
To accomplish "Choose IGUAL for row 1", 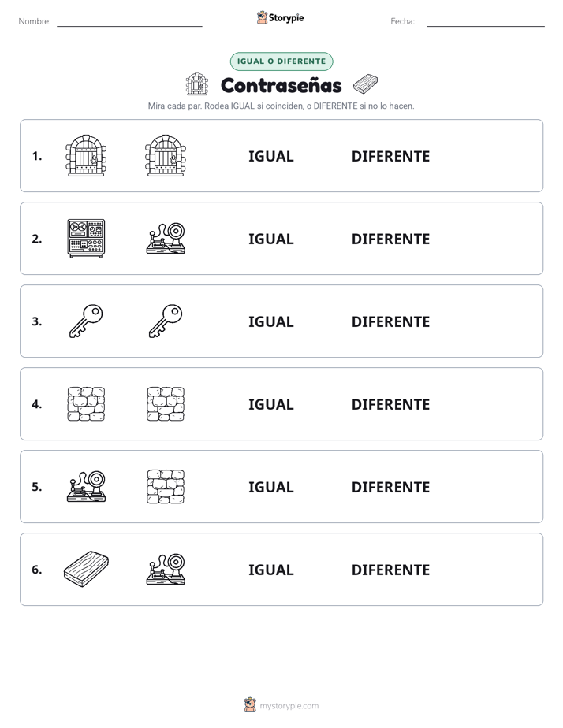I will click(270, 157).
